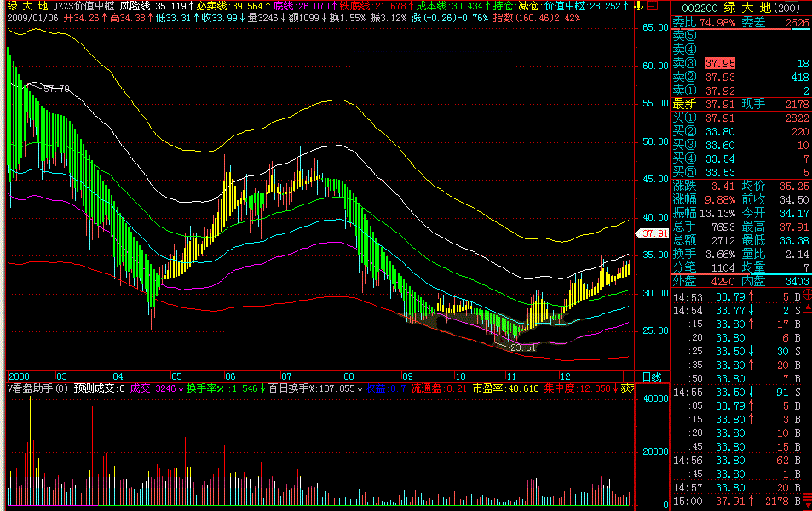Click the yellow anchor icon above price axis
Image resolution: width=812 pixels, height=511 pixels.
[x=640, y=6]
